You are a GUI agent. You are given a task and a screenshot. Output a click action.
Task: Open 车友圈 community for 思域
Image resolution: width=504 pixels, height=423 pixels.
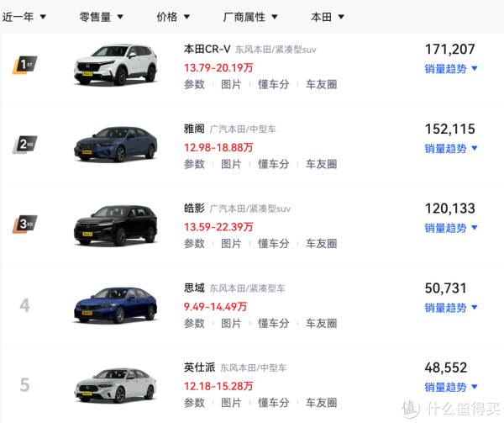[321, 323]
